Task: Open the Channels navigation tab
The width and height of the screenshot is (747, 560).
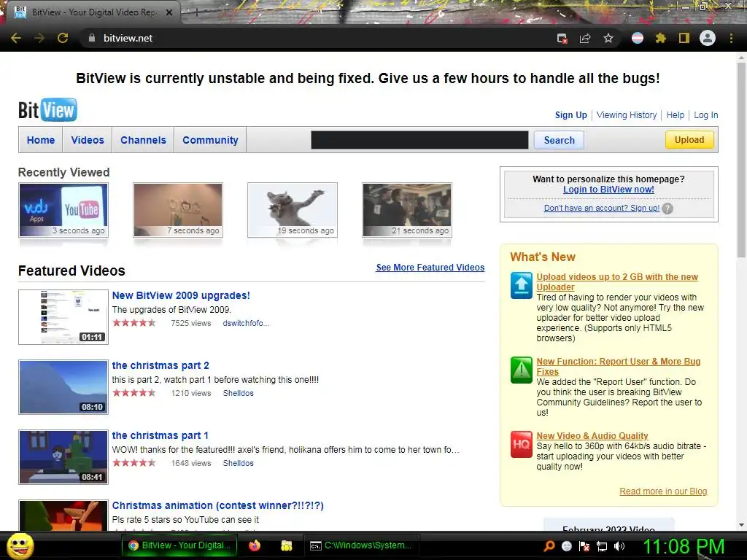Action: 144,140
